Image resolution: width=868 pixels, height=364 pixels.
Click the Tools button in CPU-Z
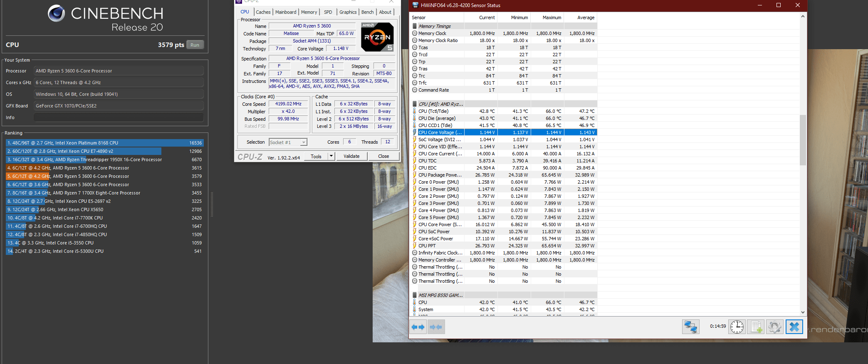(316, 156)
